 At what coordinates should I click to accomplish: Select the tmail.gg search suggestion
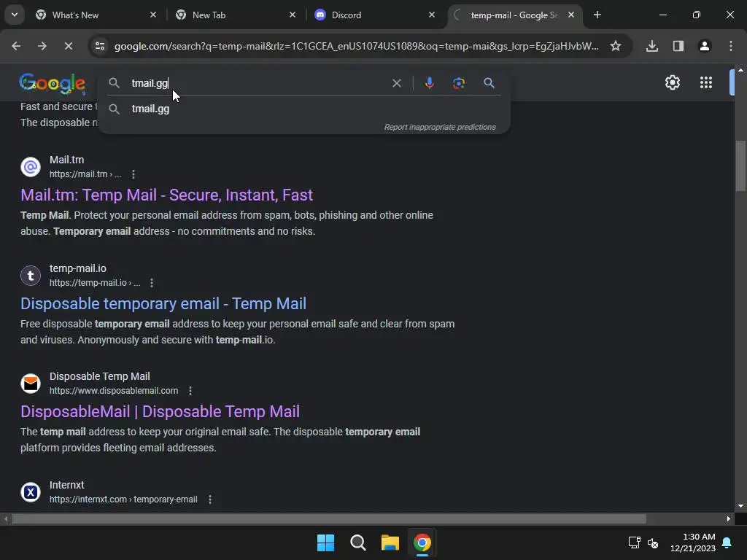pyautogui.click(x=303, y=109)
